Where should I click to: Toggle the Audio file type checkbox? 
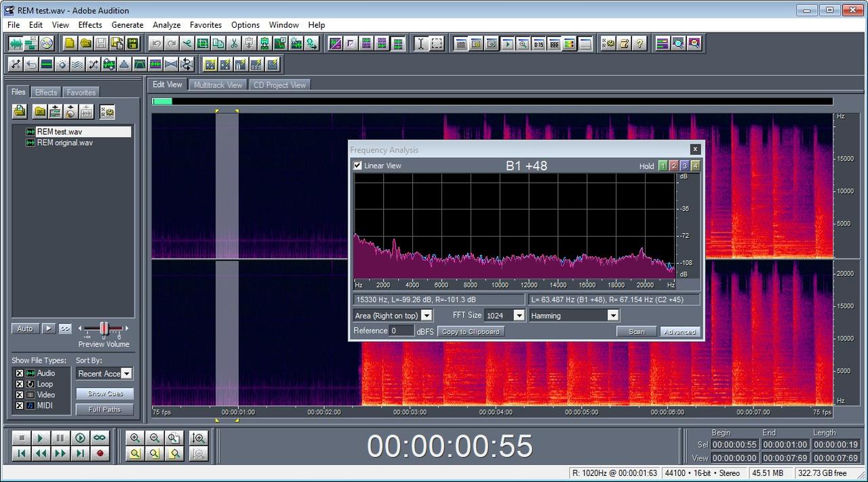coord(20,373)
